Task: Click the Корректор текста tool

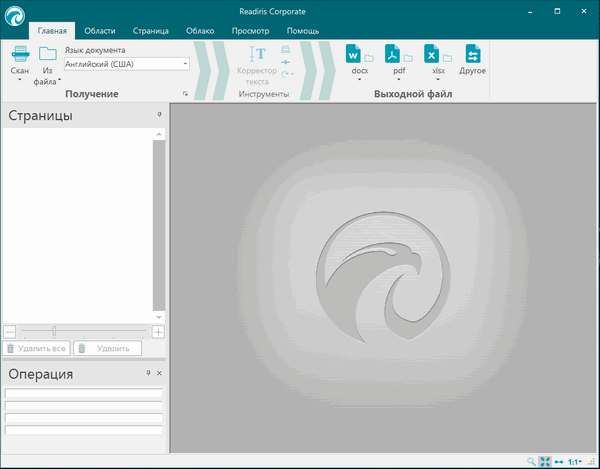Action: point(257,65)
